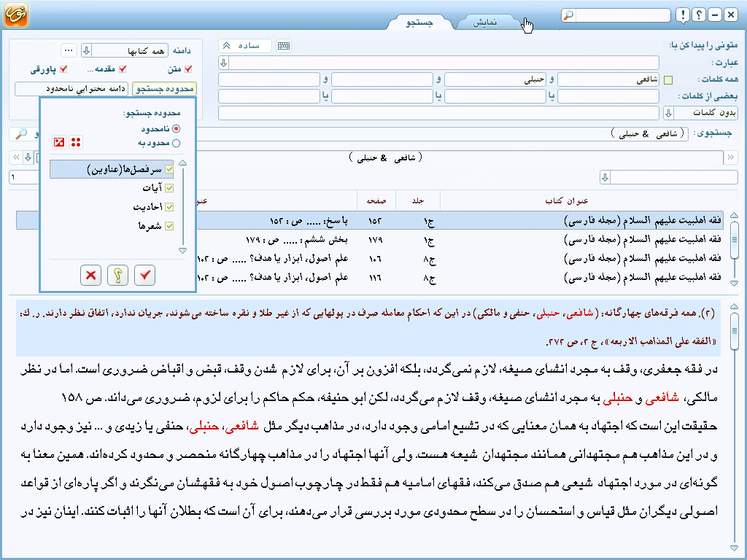This screenshot has width=747, height=560.
Task: Toggle the همه کلمات checkbox
Action: point(668,79)
